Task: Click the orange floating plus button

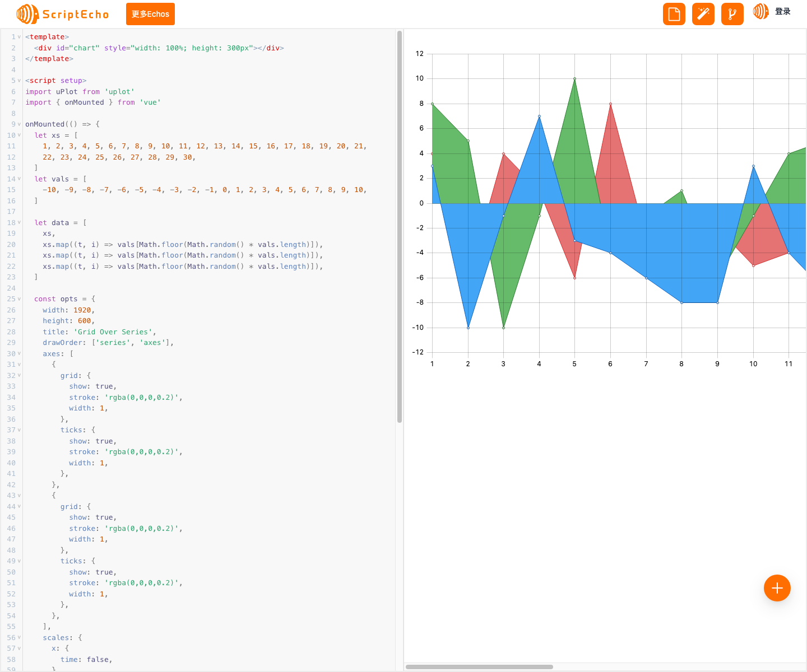Action: [777, 588]
